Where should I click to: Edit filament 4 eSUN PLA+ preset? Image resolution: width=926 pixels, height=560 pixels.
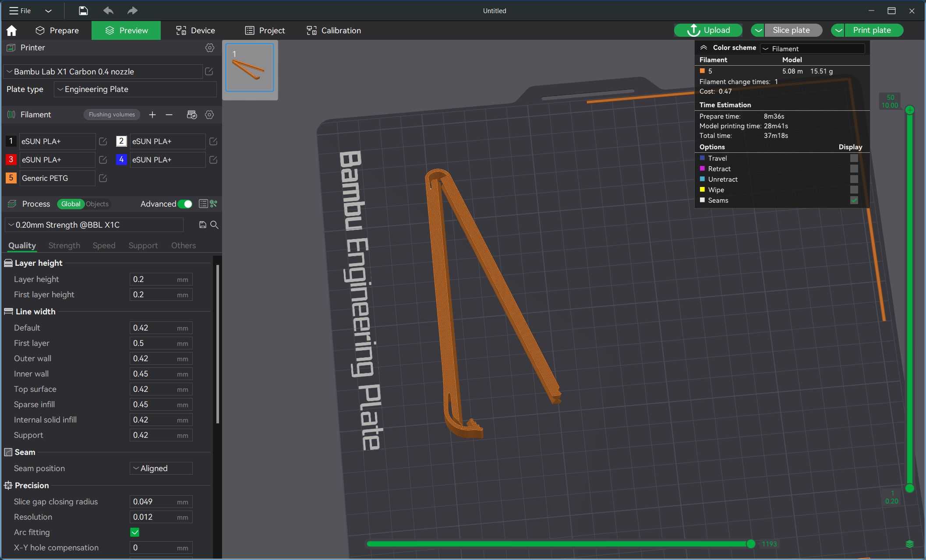point(213,160)
